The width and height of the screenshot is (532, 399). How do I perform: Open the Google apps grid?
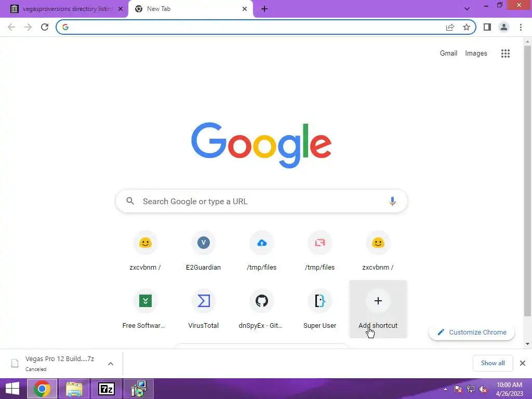506,54
